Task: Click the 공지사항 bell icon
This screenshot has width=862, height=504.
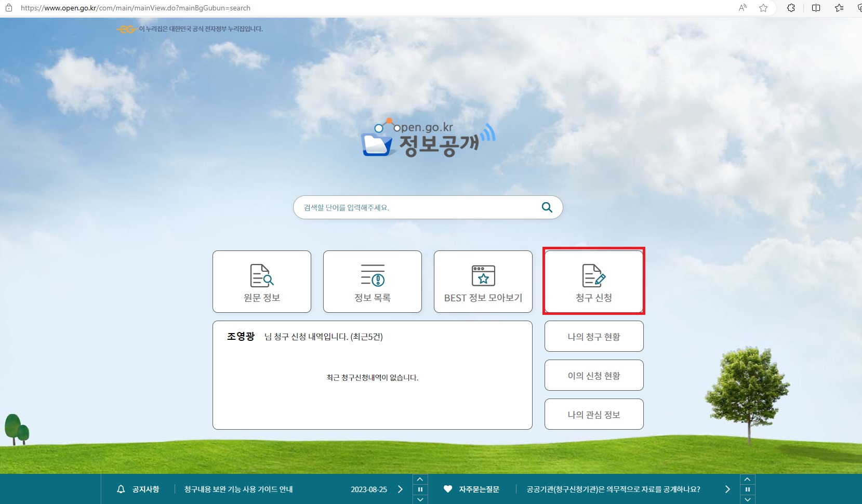Action: 121,489
